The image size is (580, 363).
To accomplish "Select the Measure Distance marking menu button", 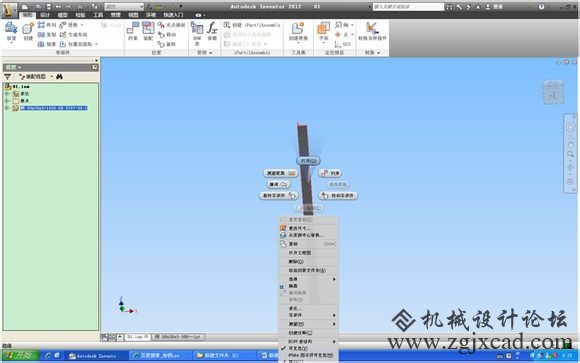I will pos(281,173).
